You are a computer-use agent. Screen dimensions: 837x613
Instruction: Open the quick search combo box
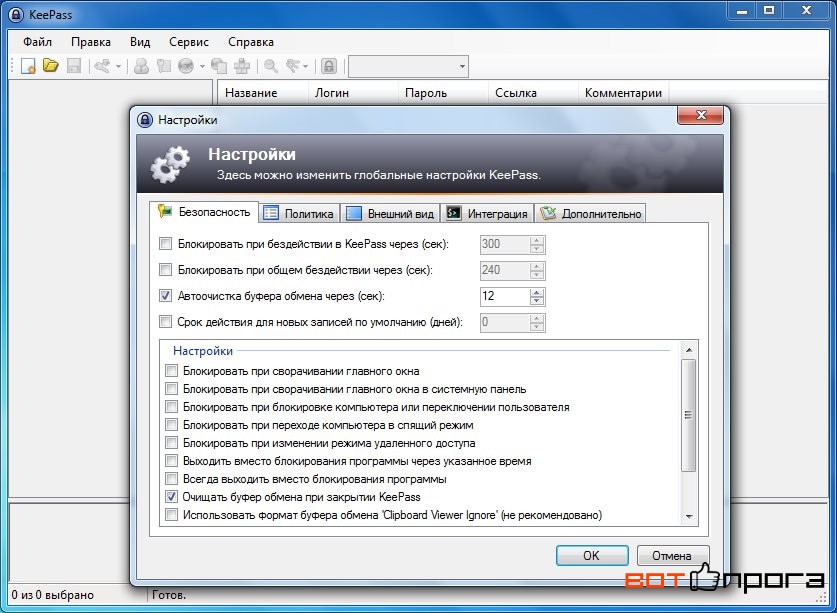tap(408, 66)
